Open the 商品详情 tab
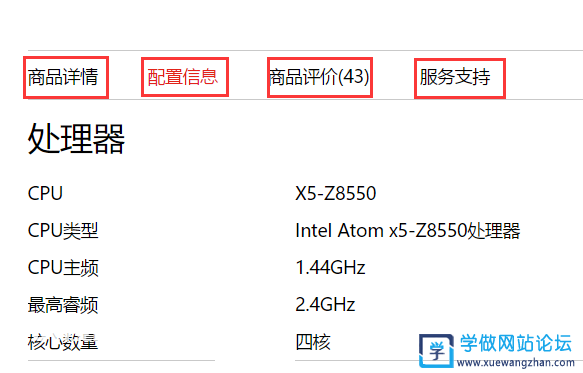 (63, 77)
